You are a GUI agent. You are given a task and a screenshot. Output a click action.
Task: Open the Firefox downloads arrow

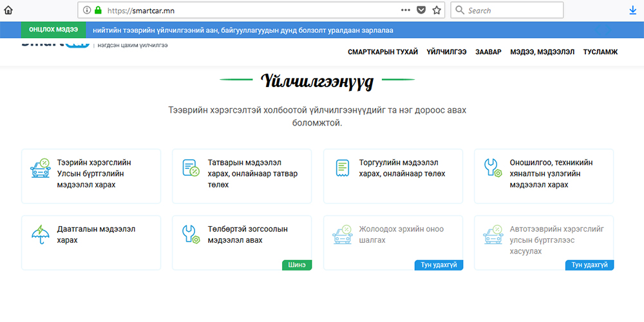click(x=632, y=10)
